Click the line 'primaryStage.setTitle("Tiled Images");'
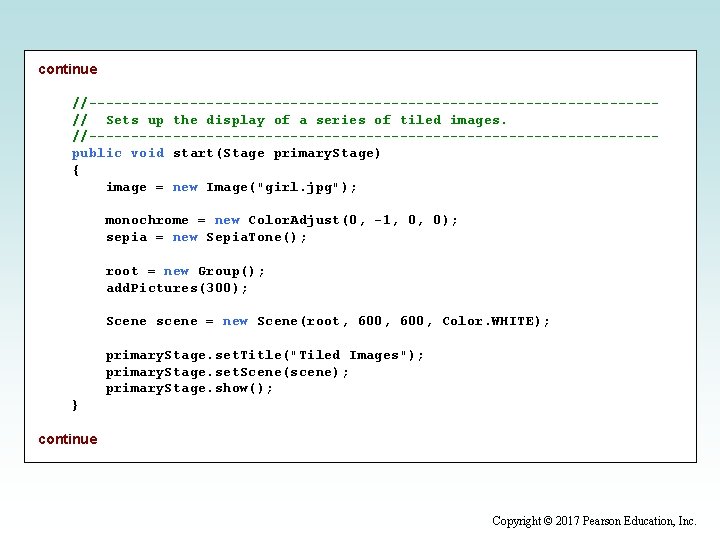Screen dimensions: 720x540 pyautogui.click(x=264, y=355)
